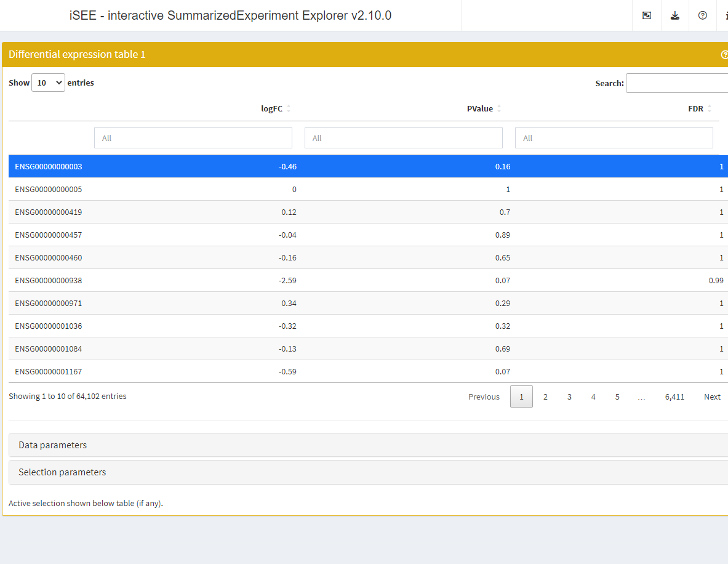Open the help question-mark icon in top navbar
This screenshot has height=564, width=728.
pos(703,15)
